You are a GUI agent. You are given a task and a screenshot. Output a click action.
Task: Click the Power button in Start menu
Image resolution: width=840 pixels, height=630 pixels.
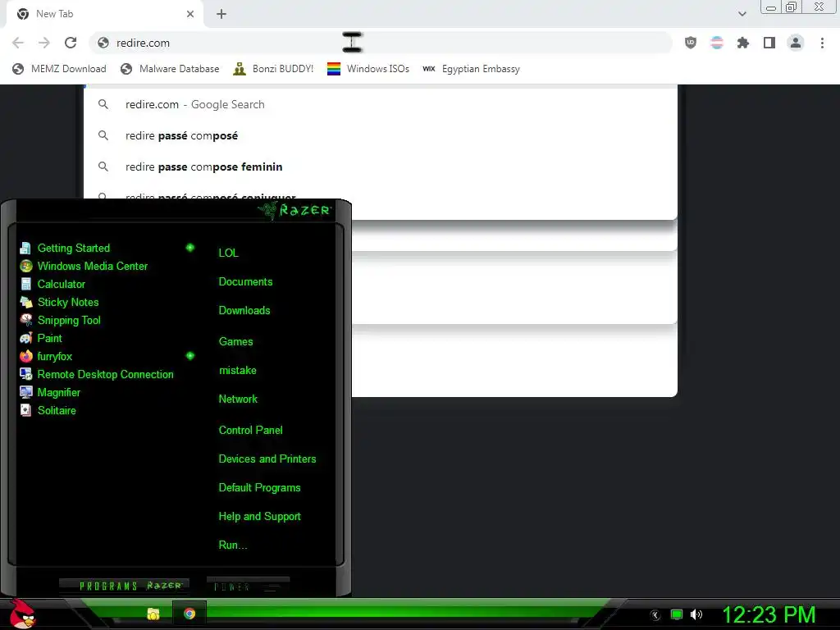(x=248, y=587)
